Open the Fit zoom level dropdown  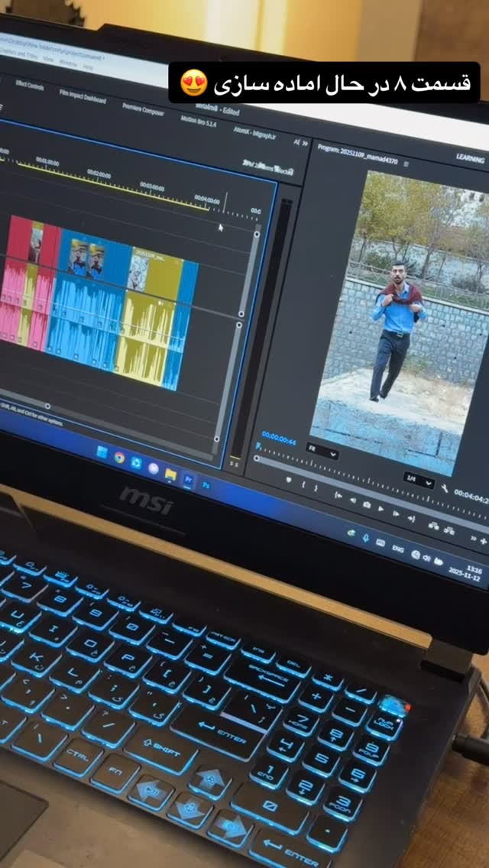click(322, 452)
